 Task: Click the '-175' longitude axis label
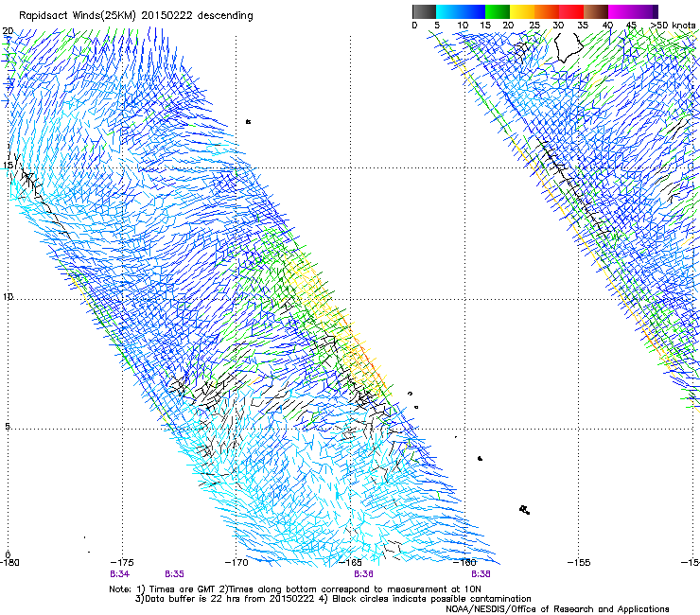(x=122, y=563)
